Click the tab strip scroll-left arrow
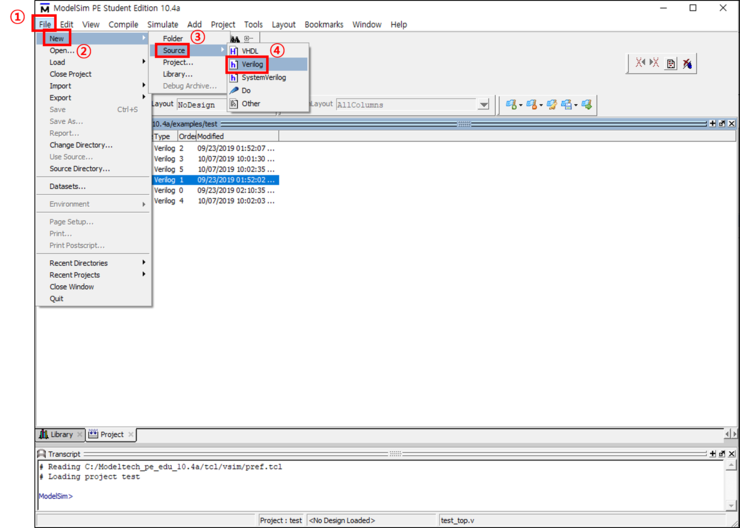Viewport: 740px width, 528px height. 727,433
